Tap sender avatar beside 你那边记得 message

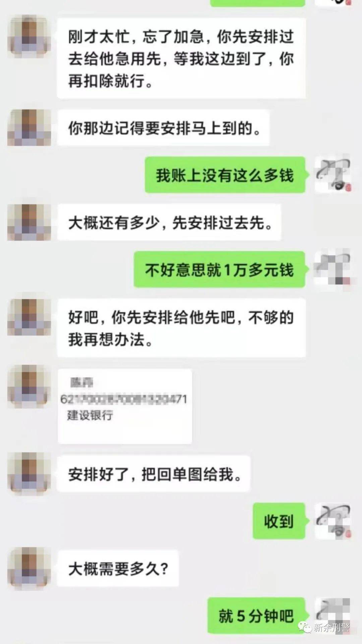[29, 127]
